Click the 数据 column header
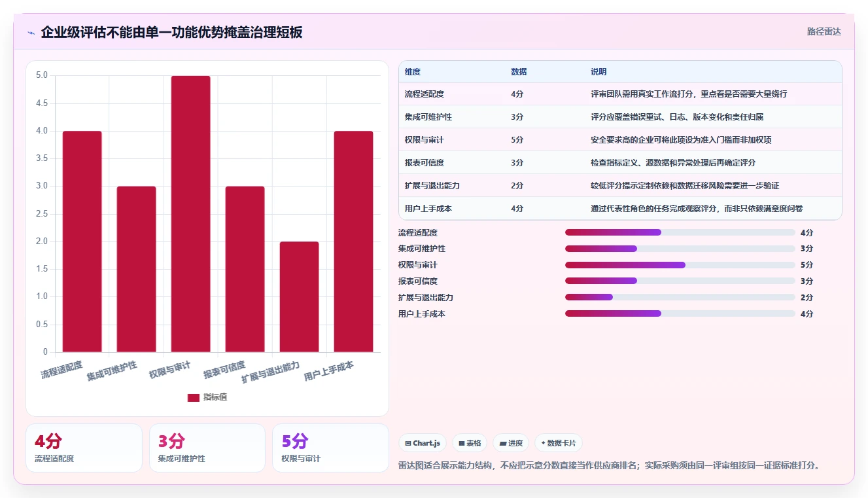This screenshot has width=868, height=498. [x=519, y=71]
